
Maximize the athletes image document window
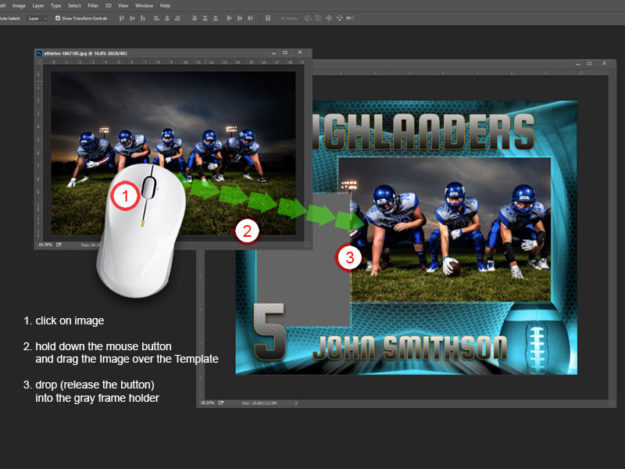[286, 52]
